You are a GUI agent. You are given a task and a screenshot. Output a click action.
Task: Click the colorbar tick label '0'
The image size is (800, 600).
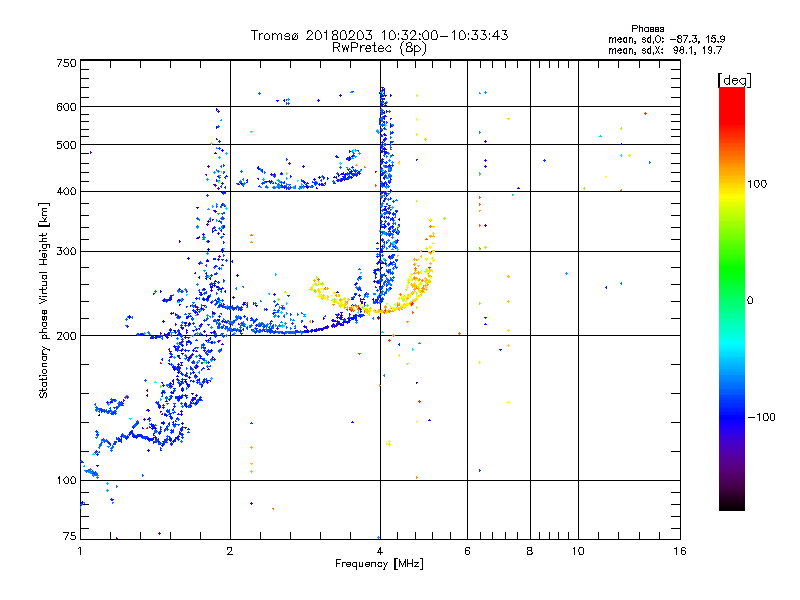750,301
